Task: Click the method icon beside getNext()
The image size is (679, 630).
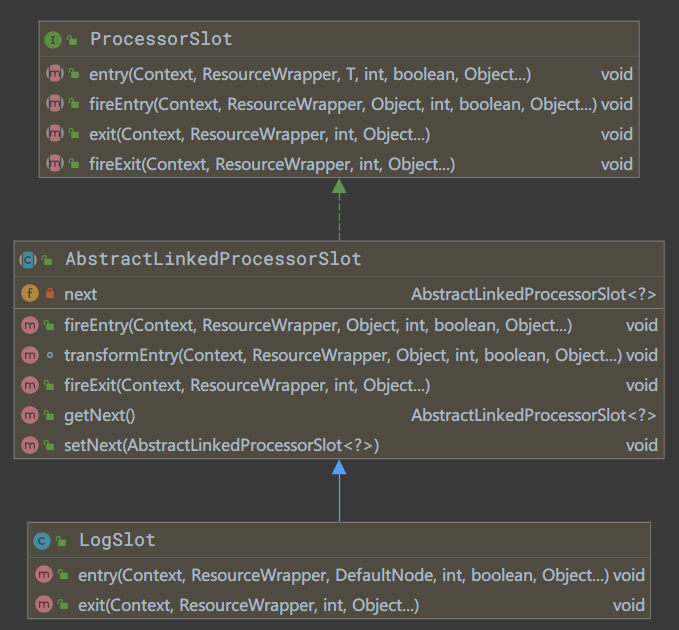Action: 28,415
